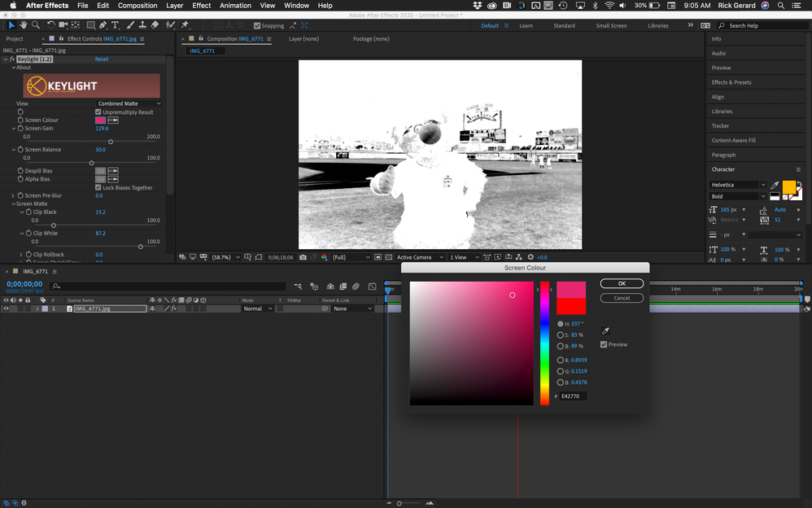Open the Composition menu
Image resolution: width=812 pixels, height=508 pixels.
(138, 6)
